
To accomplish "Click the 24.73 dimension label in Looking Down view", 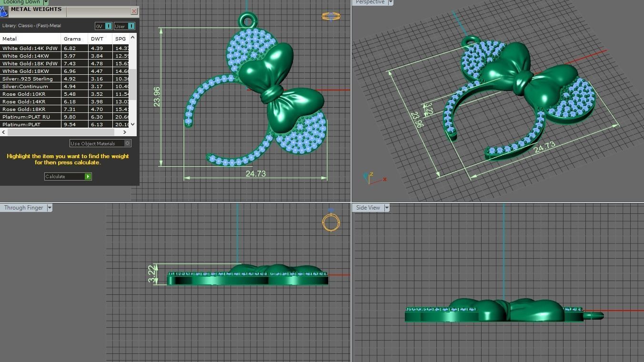I will 256,174.
